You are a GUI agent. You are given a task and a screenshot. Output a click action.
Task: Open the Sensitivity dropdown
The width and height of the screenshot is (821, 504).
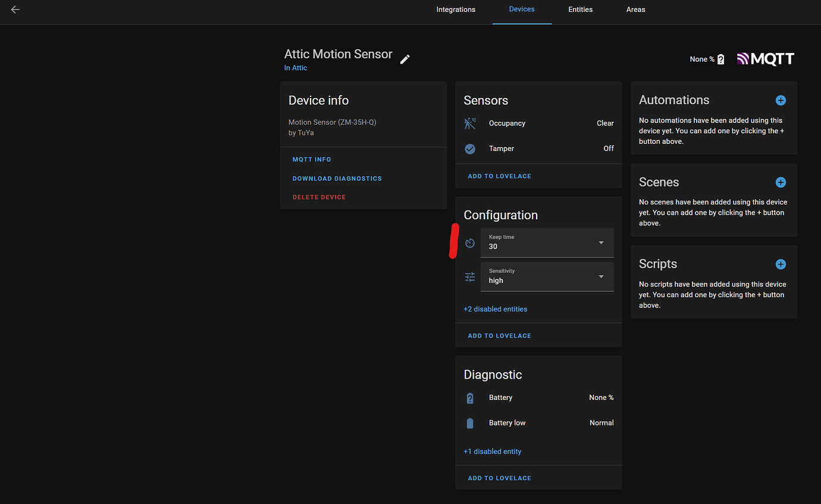pyautogui.click(x=600, y=276)
